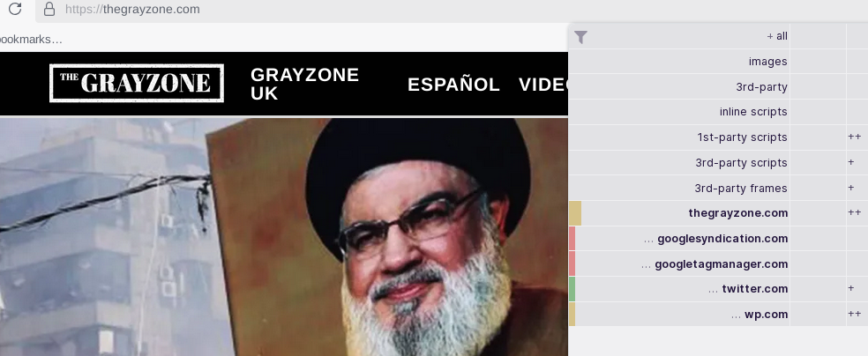Open the ESPAÑOL menu item
The height and width of the screenshot is (356, 868).
point(454,85)
